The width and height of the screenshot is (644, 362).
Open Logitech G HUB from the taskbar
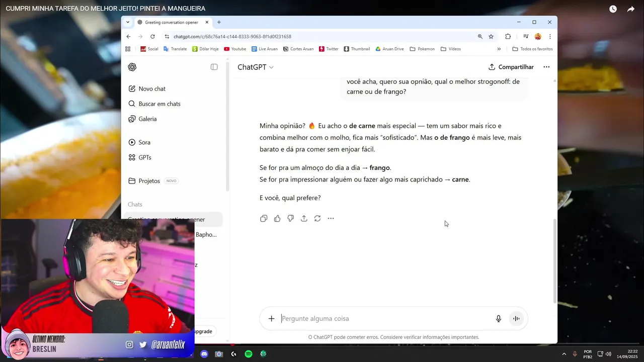(x=233, y=354)
